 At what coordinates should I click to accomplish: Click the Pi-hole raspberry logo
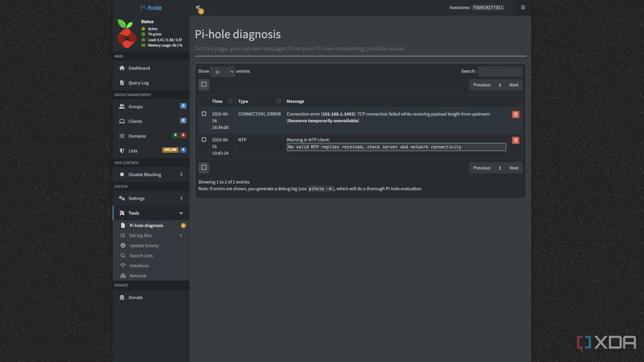coord(126,33)
